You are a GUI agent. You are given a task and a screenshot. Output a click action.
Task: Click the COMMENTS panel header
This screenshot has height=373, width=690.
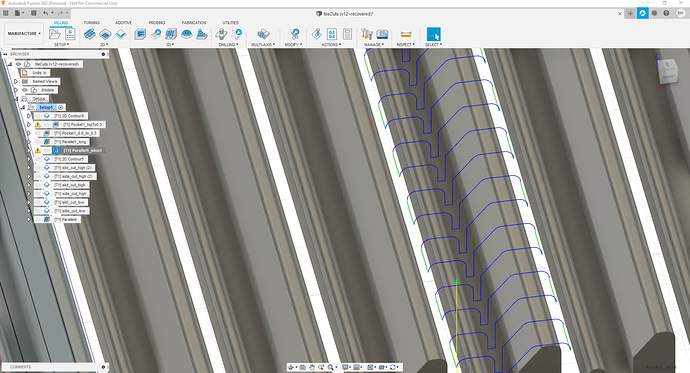[55, 367]
